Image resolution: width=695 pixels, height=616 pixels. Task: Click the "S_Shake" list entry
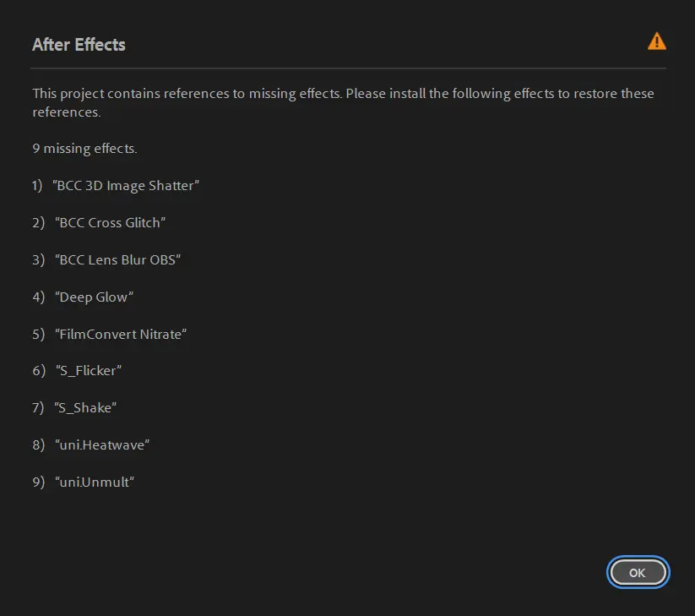(85, 408)
